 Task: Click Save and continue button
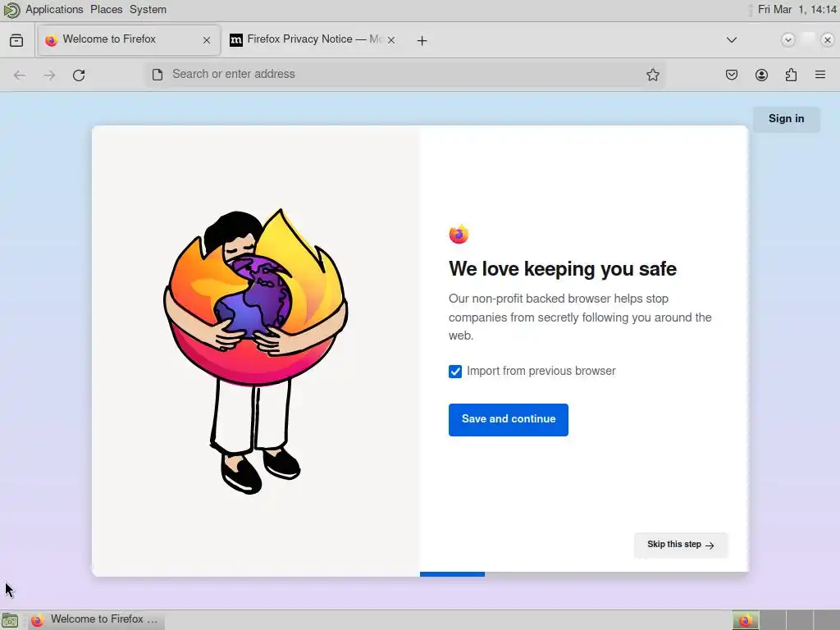(509, 419)
